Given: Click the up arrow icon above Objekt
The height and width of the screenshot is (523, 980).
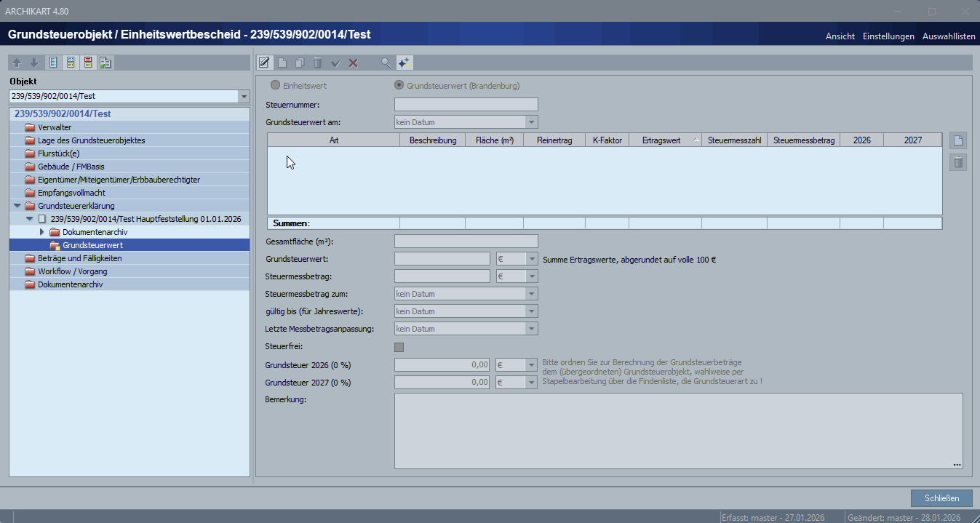Looking at the screenshot, I should 17,63.
